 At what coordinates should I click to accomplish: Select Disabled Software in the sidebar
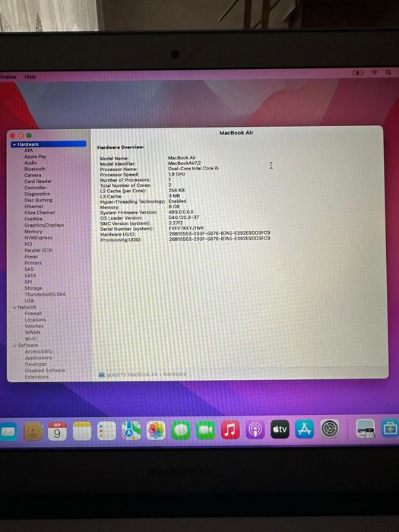coord(44,371)
